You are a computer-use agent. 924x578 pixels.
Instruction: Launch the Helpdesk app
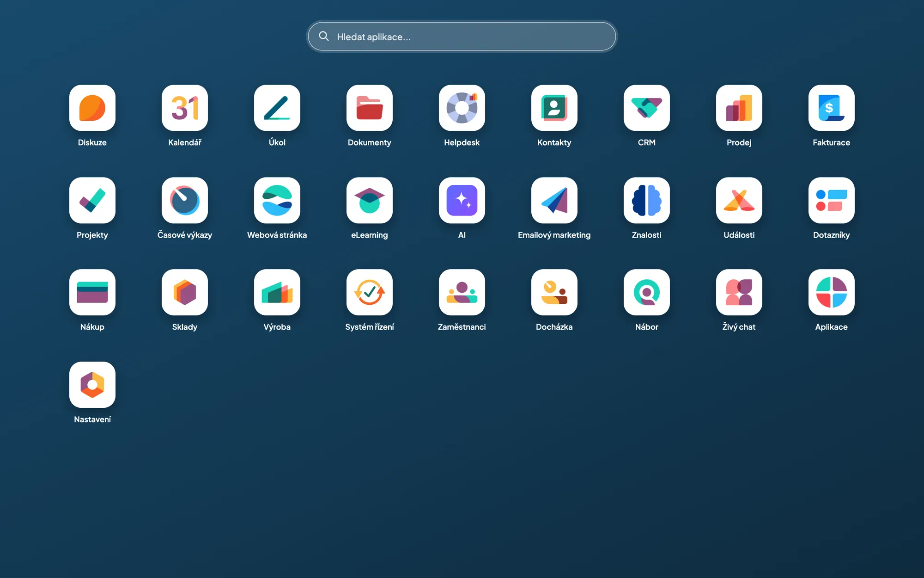tap(462, 108)
